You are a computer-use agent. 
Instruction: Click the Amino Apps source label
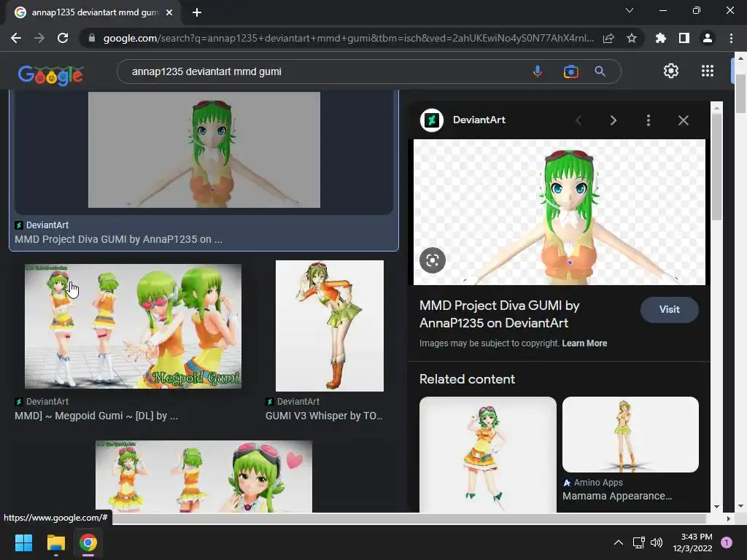click(592, 483)
